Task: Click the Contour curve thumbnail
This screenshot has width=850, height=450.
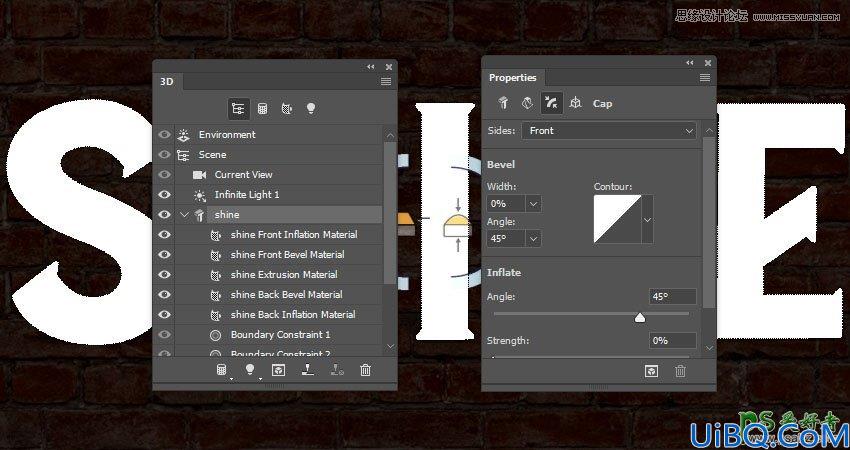Action: (x=617, y=220)
